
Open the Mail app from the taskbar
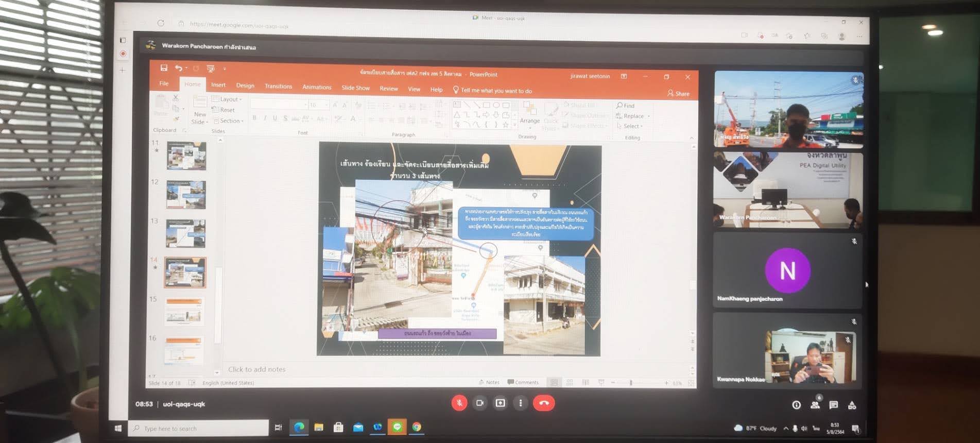tap(358, 427)
